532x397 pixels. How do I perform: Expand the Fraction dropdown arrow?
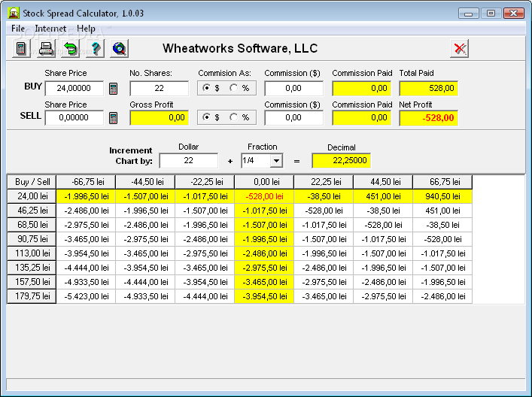pyautogui.click(x=276, y=161)
